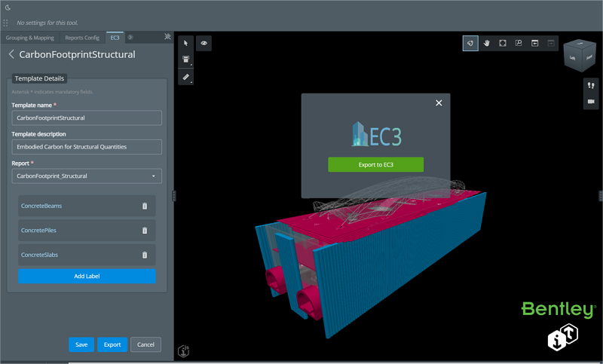This screenshot has height=364, width=603.
Task: Delete the ConcretePiles label
Action: (x=145, y=231)
